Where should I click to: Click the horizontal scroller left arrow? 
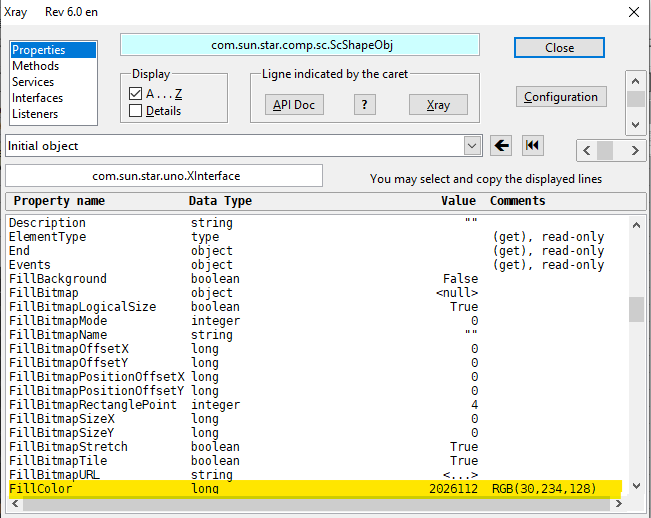587,150
